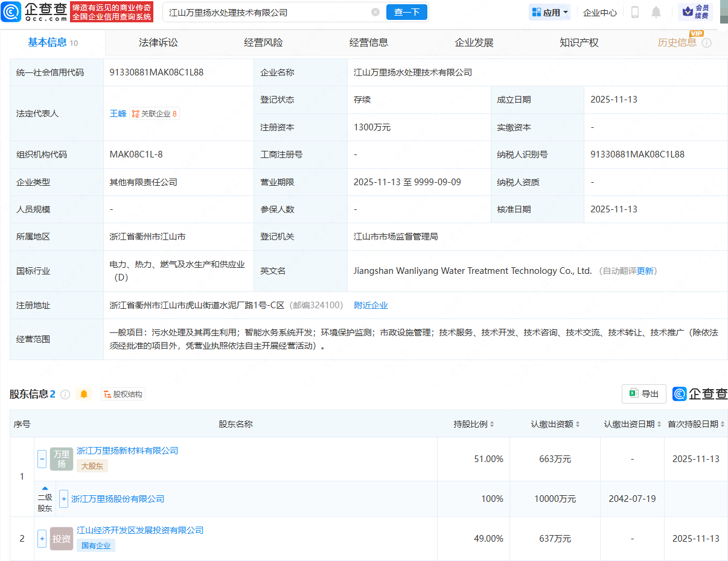Switch to the 法律诉讼 tab
The height and width of the screenshot is (561, 728).
pyautogui.click(x=158, y=43)
